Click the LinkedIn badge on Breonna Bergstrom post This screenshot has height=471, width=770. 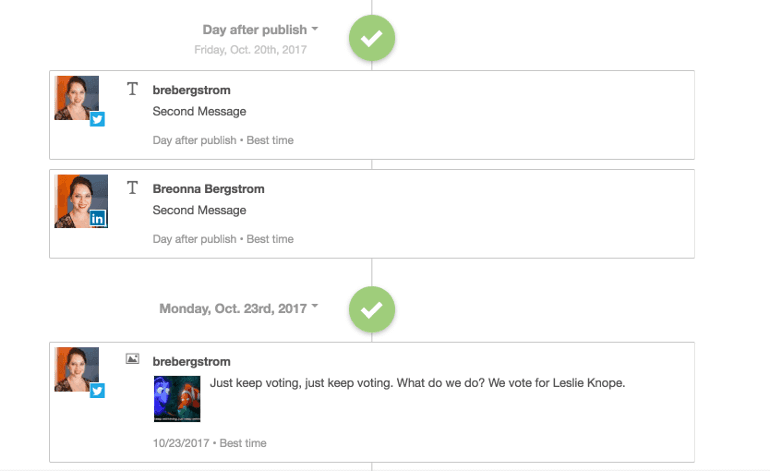(97, 218)
